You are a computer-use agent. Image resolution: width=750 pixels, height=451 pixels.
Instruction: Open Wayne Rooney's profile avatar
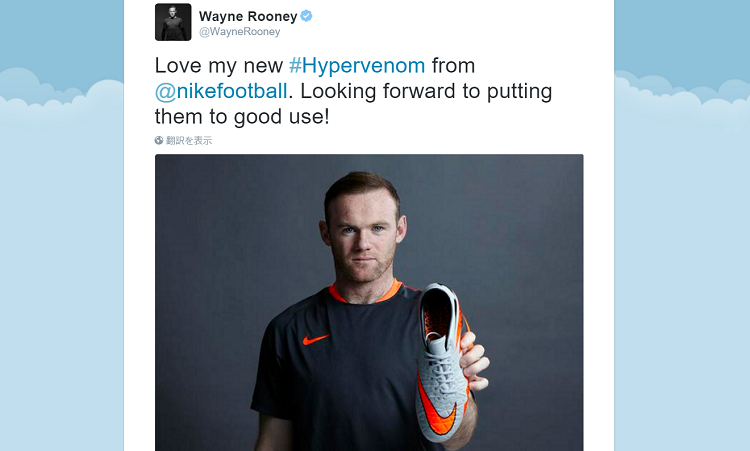tap(173, 22)
